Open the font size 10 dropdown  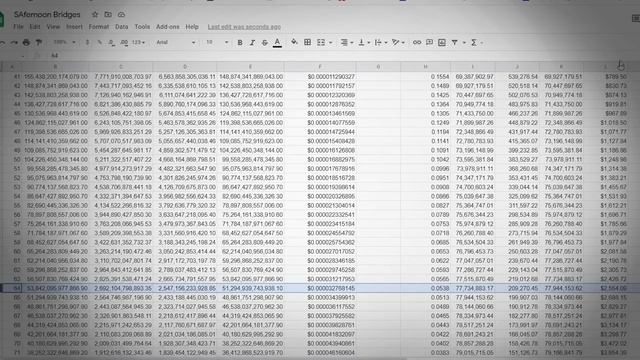[217, 42]
